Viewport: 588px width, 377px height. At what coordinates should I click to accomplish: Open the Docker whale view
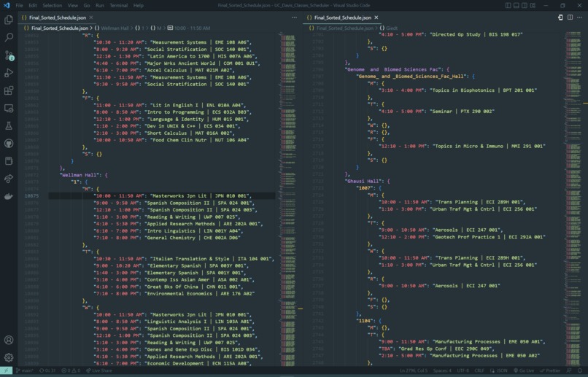(x=9, y=196)
